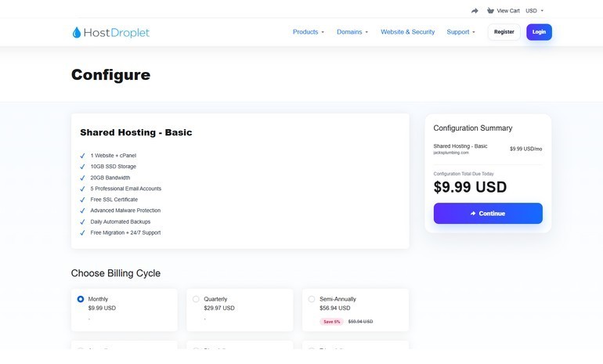This screenshot has height=364, width=603.
Task: Click the Daily Automated Backups feature text
Action: pyautogui.click(x=121, y=222)
